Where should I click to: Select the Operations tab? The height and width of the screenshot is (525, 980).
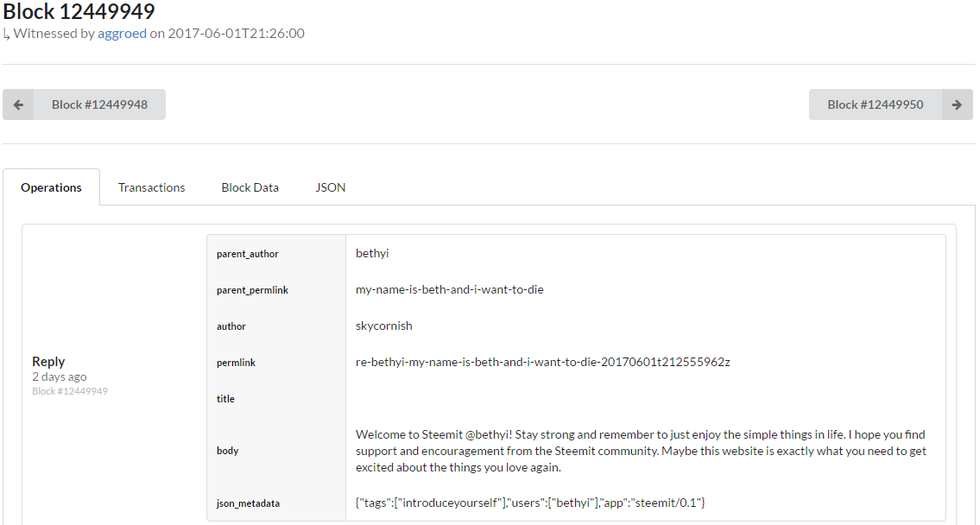point(52,187)
